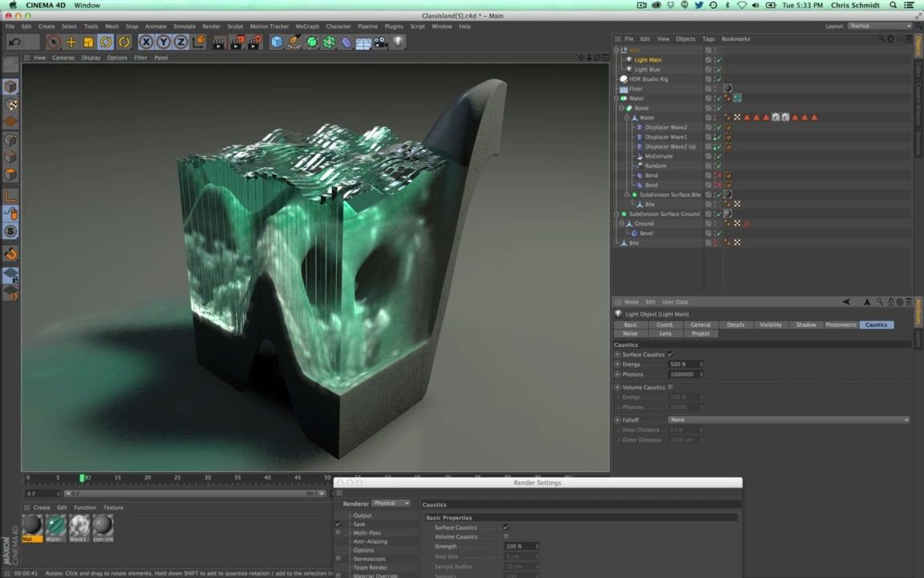
Task: Open the Render menu
Action: (x=211, y=26)
